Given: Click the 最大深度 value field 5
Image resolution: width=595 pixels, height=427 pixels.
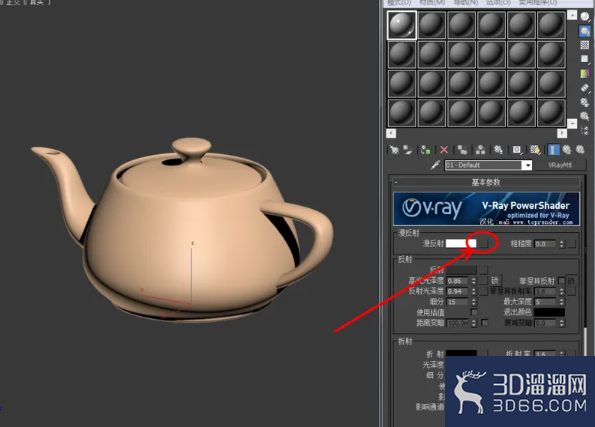Looking at the screenshot, I should (545, 302).
